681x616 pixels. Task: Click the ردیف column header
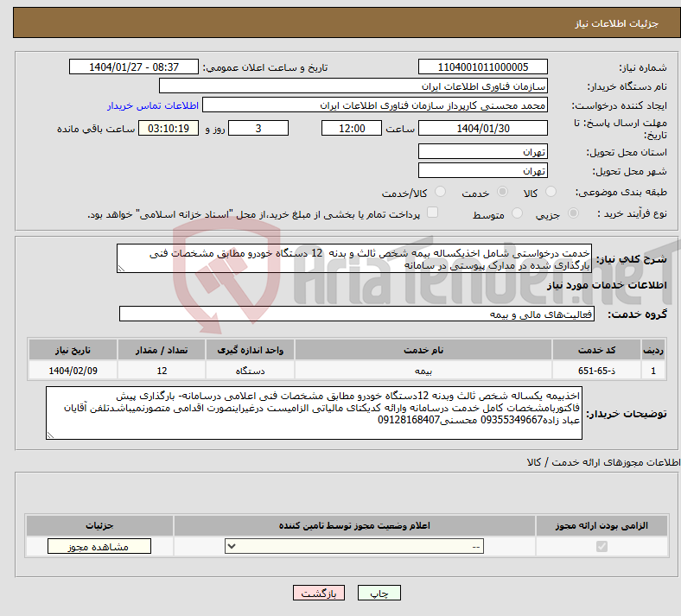pyautogui.click(x=653, y=350)
